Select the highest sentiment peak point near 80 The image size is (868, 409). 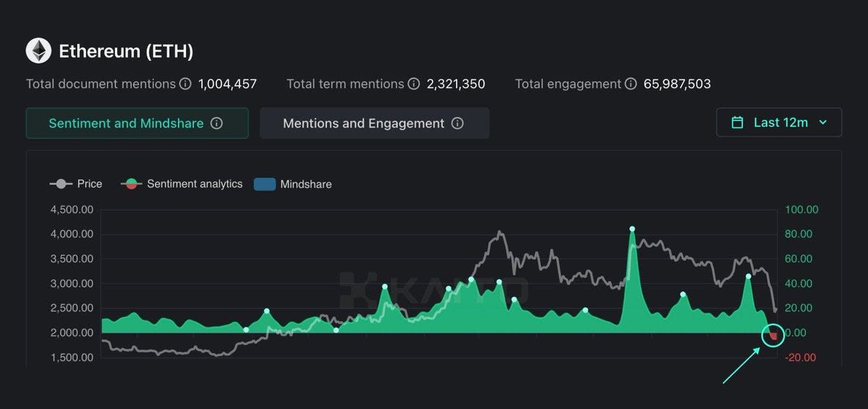tap(632, 229)
